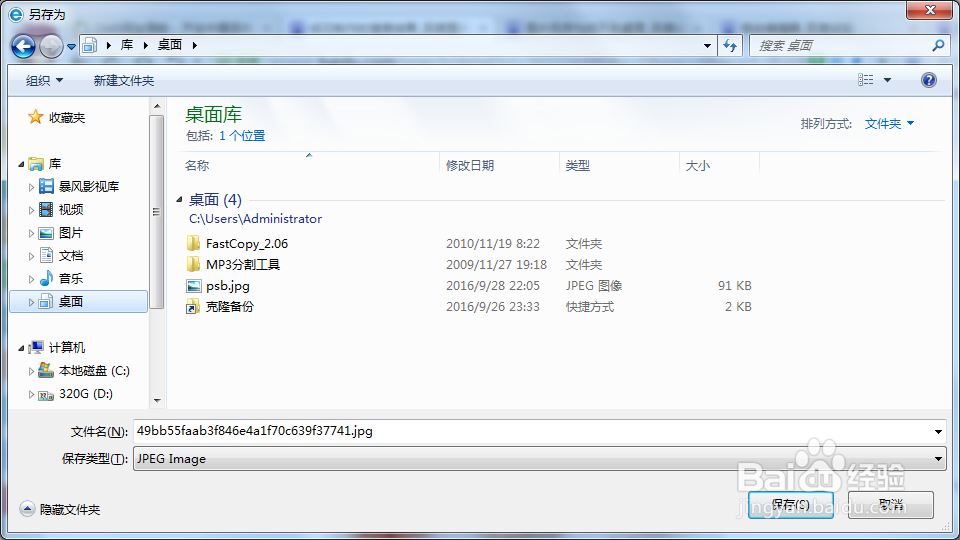Screen dimensions: 960x540
Task: Click the 音乐 library icon
Action: [46, 278]
